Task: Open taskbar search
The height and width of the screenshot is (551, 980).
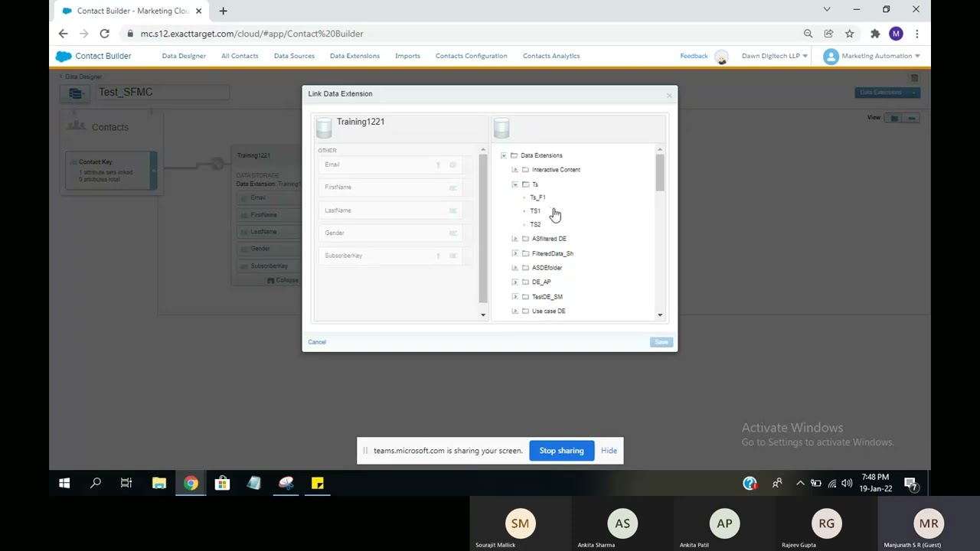Action: pos(96,483)
